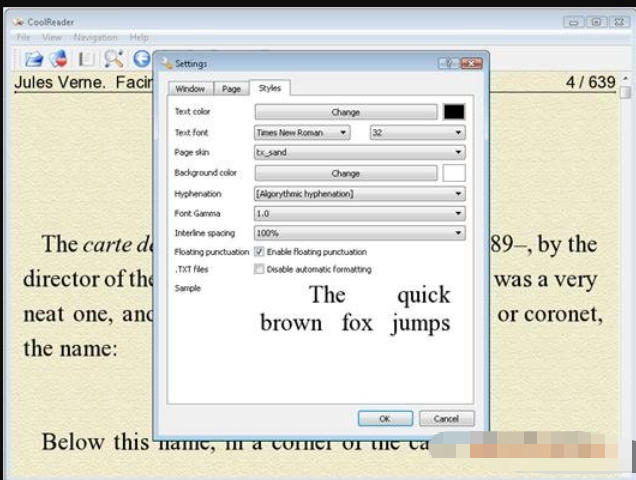
Task: Click the Find text magnifier icon
Action: pyautogui.click(x=113, y=59)
